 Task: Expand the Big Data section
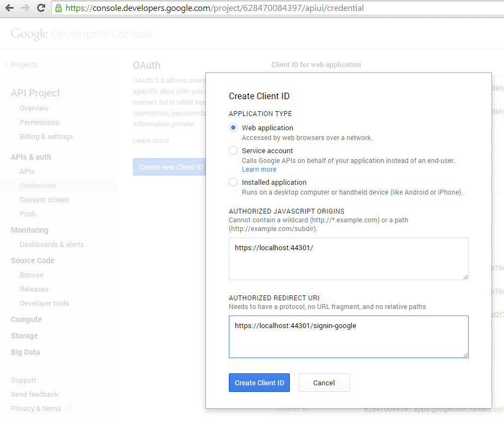point(26,352)
